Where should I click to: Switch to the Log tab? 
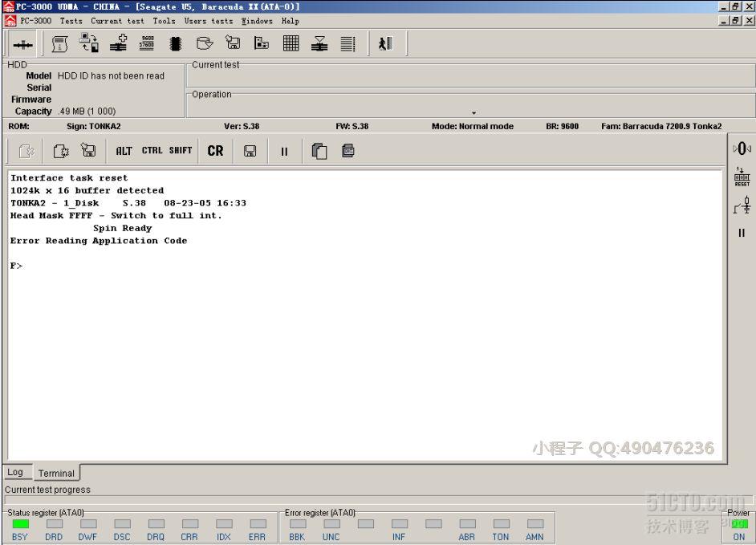click(x=15, y=472)
